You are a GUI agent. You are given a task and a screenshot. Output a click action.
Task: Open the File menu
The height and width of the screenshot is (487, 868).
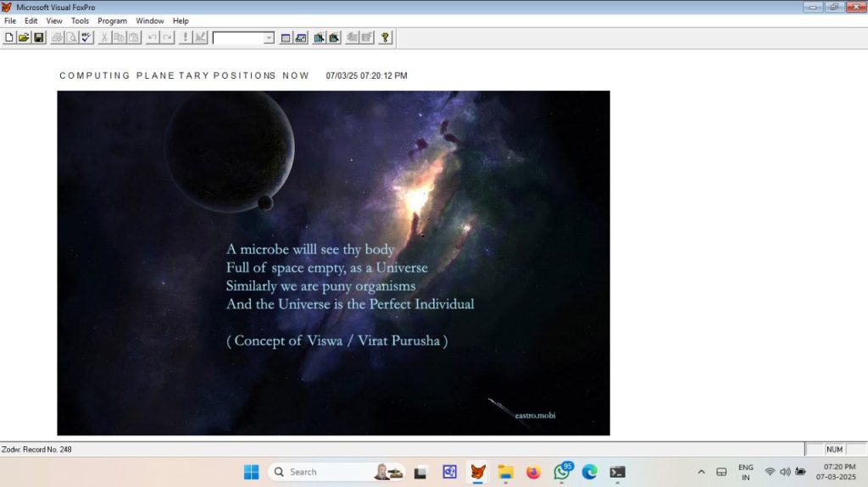pos(10,20)
